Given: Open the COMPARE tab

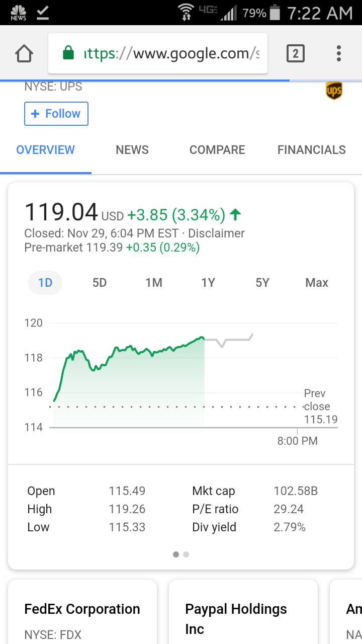Looking at the screenshot, I should (x=217, y=150).
